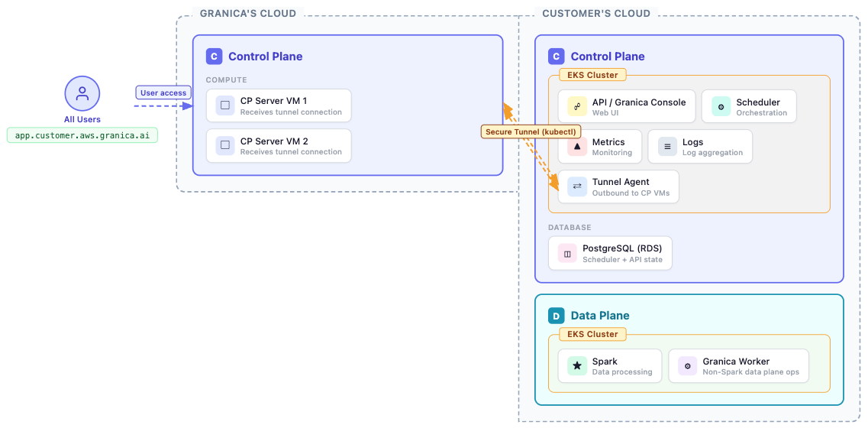Select the PostgreSQL (RDS) card title
Viewport: 868px width, 428px height.
point(622,248)
